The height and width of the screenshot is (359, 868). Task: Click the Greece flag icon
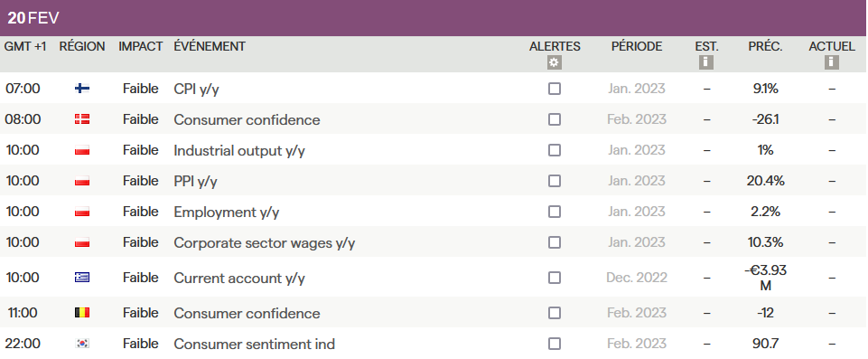pyautogui.click(x=82, y=278)
